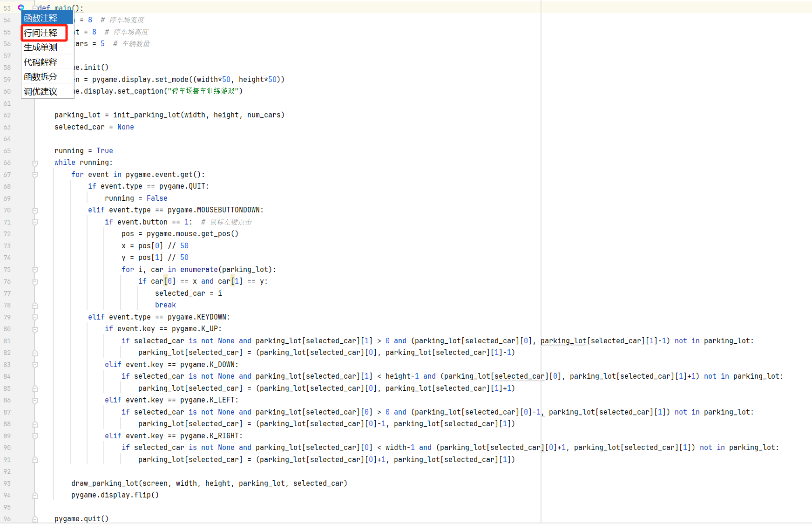The width and height of the screenshot is (812, 524).
Task: Click pygame.K_RIGHT on line 89
Action: pyautogui.click(x=210, y=436)
